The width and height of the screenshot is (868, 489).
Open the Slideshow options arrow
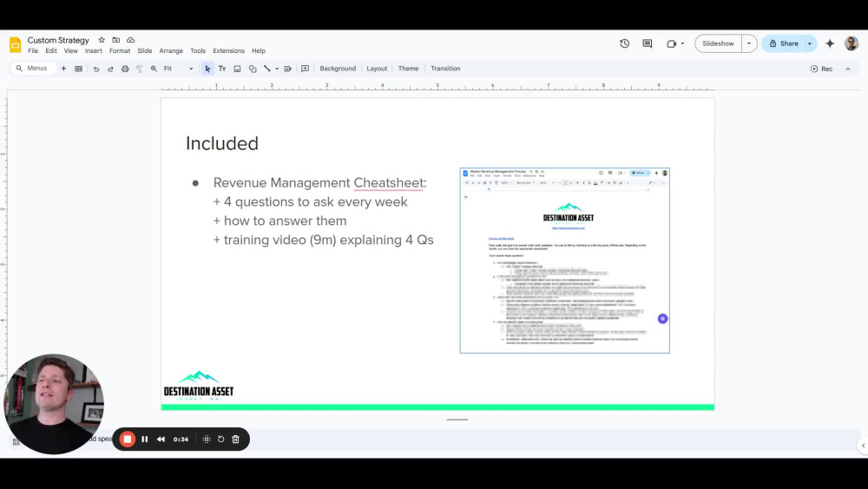click(x=749, y=43)
